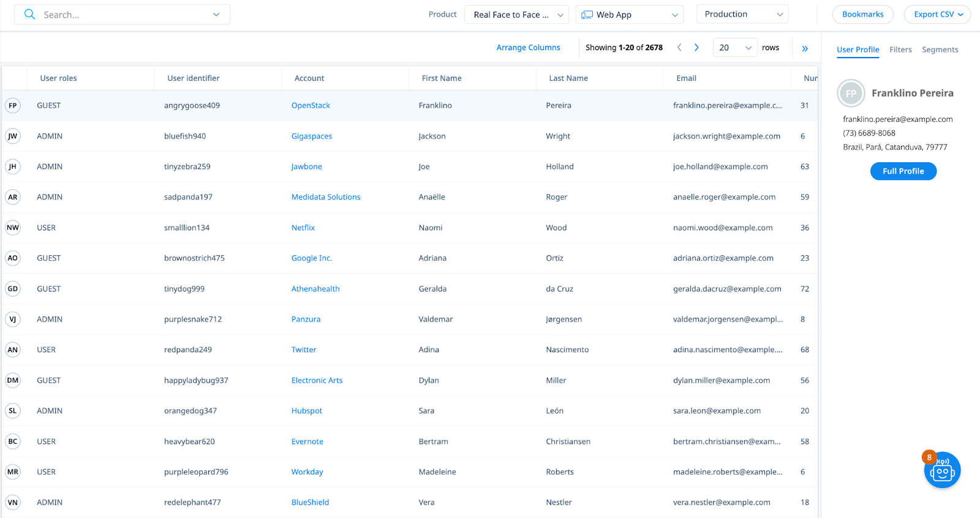Click phone number (73) 6689-8068

pos(869,133)
